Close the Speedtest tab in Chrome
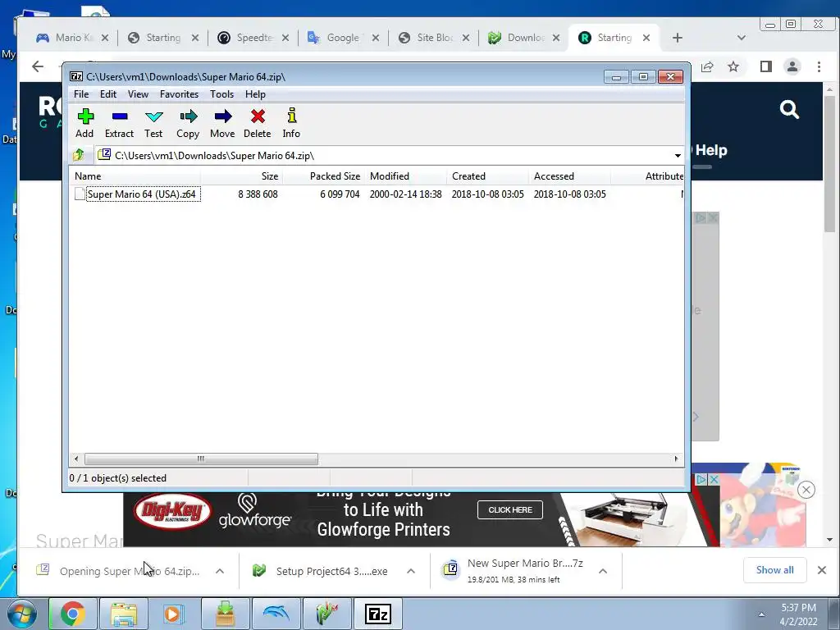The height and width of the screenshot is (630, 840). pyautogui.click(x=285, y=38)
